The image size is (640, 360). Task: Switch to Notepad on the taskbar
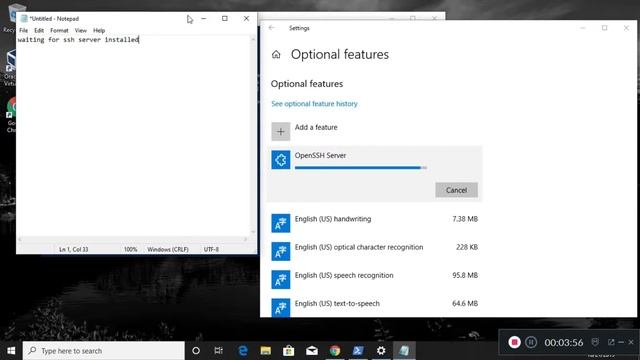404,351
